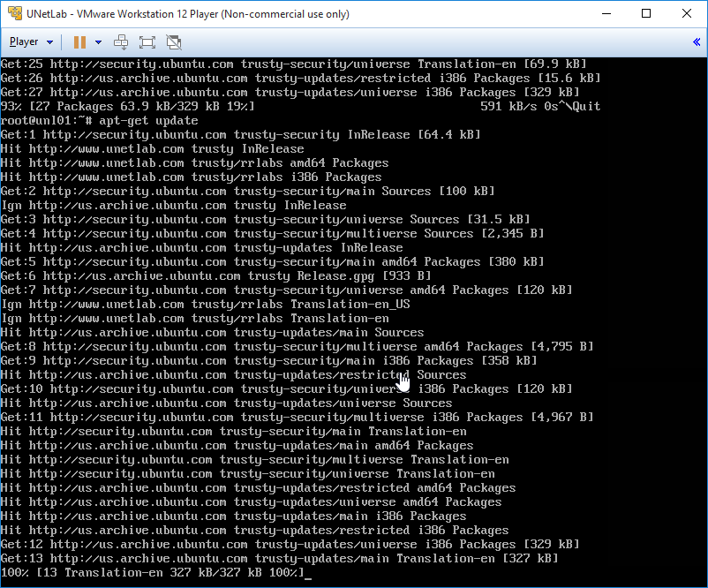Screen dimensions: 708x588
Task: Click the UNetLab window title text
Action: point(188,14)
